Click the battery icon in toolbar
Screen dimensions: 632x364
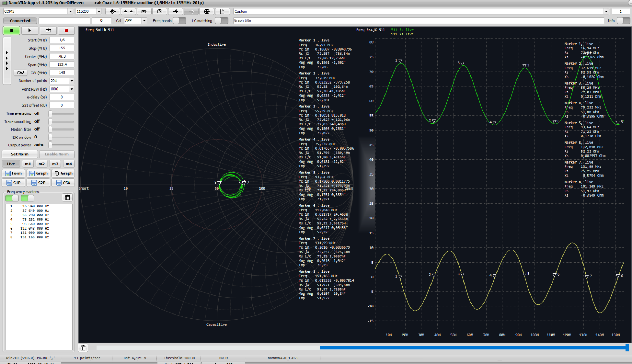144,11
